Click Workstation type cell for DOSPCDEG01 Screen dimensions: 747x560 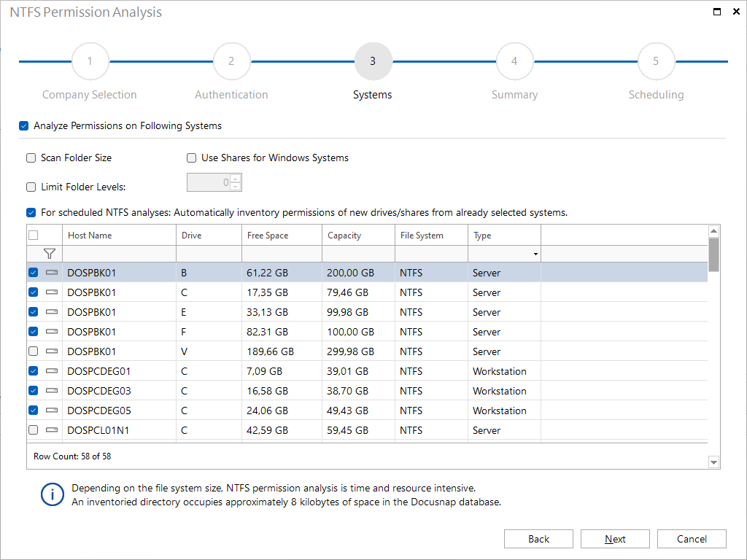(x=504, y=371)
